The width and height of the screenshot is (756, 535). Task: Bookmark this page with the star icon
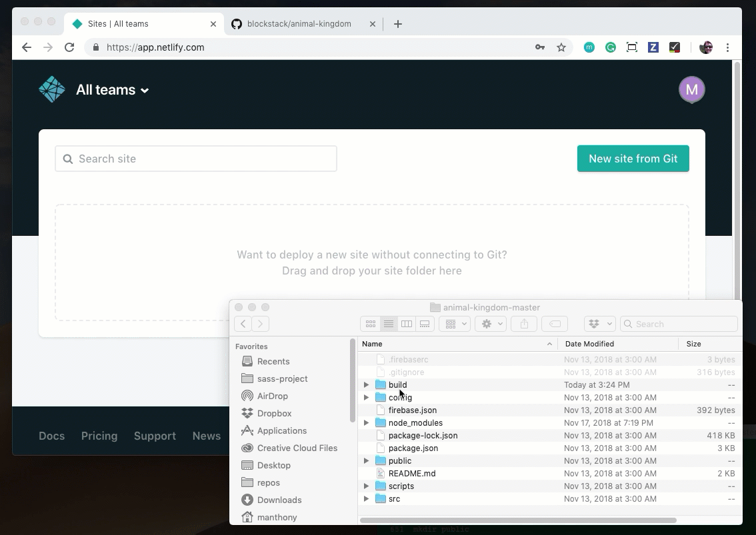pos(561,47)
